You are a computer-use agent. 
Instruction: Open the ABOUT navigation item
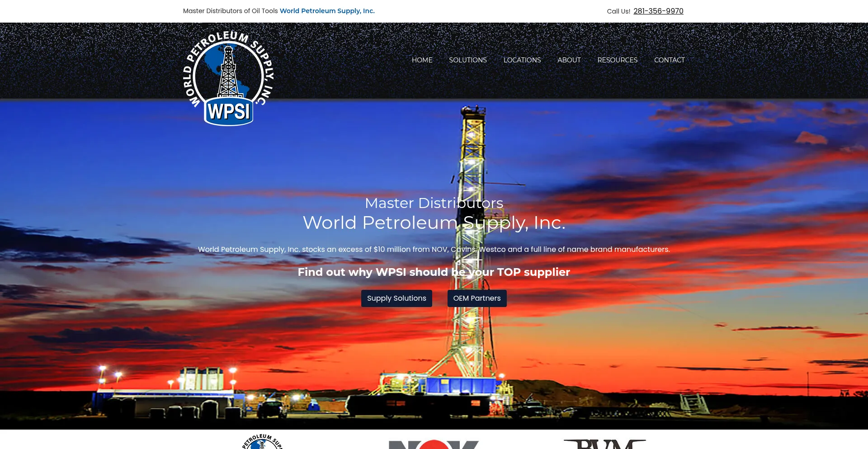pos(569,60)
